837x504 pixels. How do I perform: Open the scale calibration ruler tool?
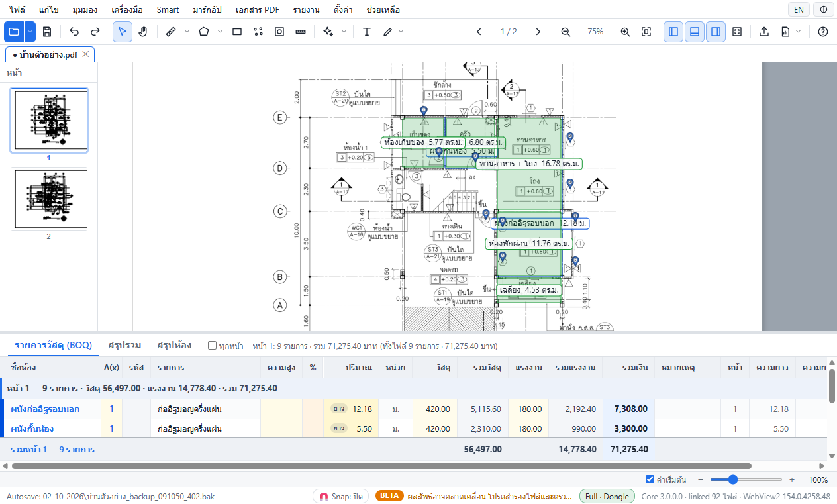pos(301,32)
